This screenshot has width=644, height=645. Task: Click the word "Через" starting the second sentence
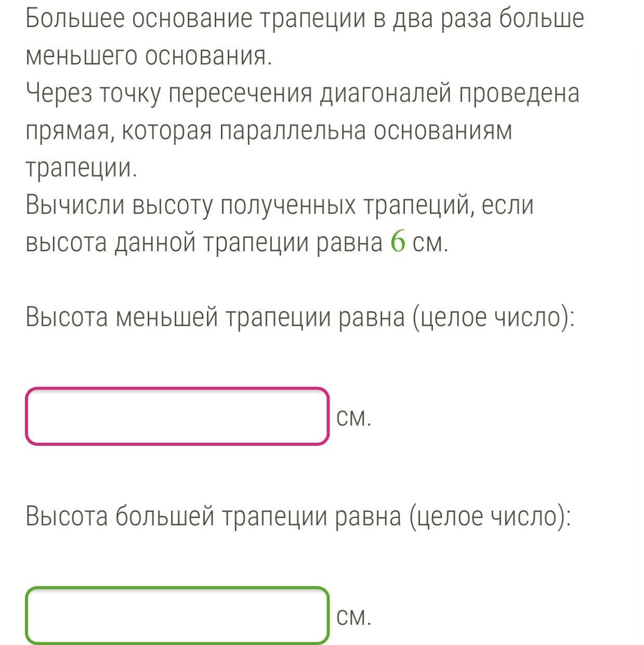click(58, 94)
